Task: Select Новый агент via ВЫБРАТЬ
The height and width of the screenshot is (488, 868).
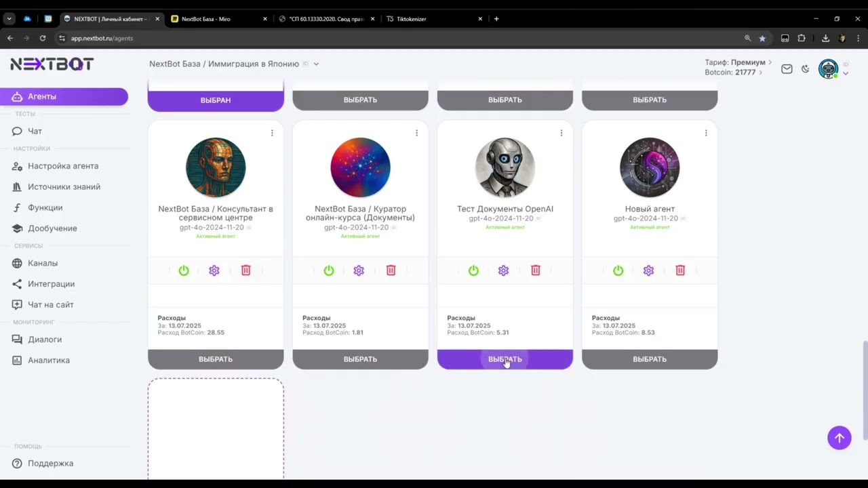Action: click(650, 359)
